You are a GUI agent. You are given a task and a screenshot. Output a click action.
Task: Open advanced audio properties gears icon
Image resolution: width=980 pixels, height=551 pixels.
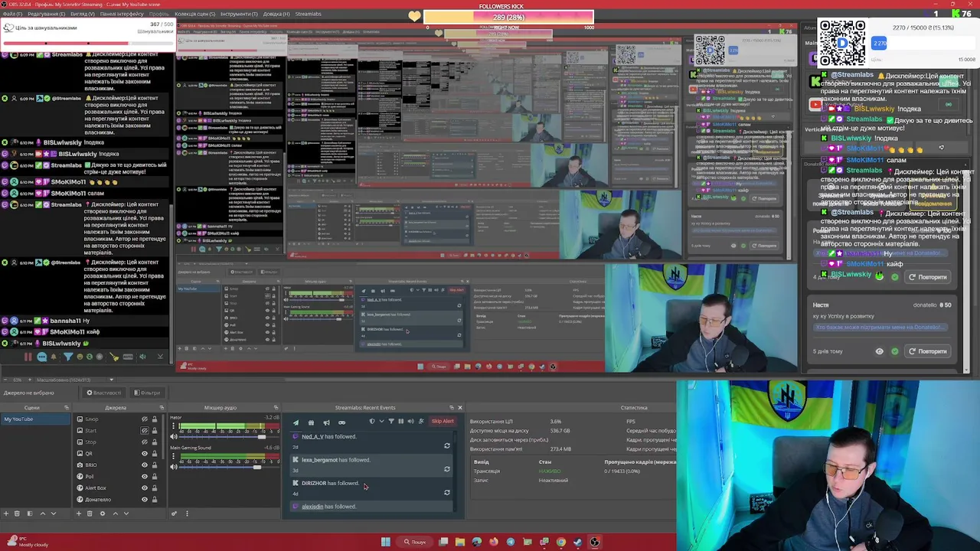tap(174, 514)
